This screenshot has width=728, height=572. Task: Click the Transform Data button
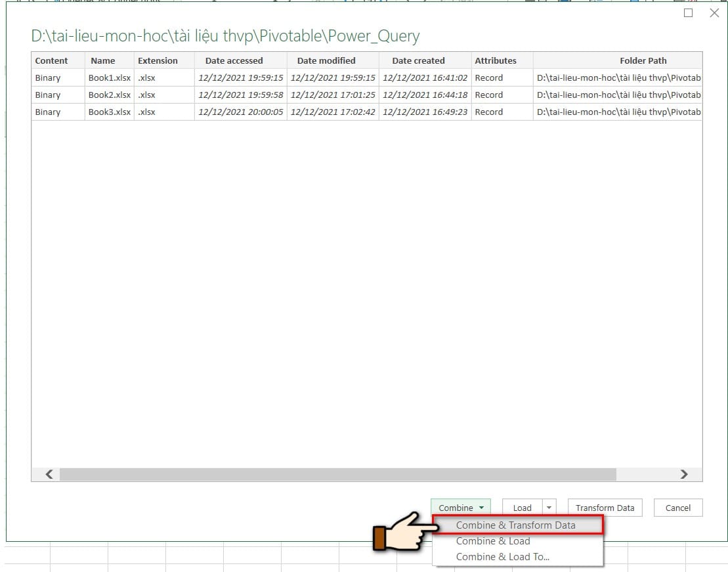pyautogui.click(x=605, y=508)
